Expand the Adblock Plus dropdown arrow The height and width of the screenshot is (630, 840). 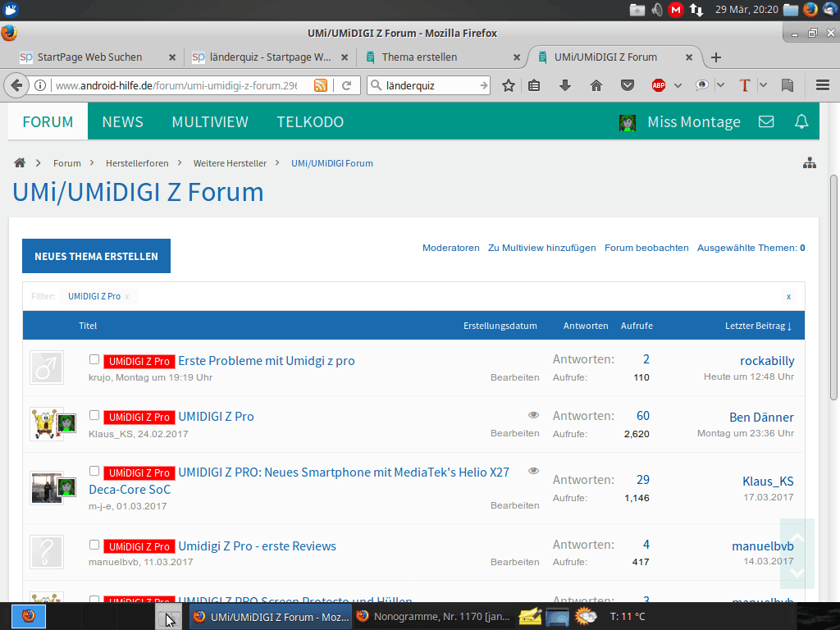(678, 85)
